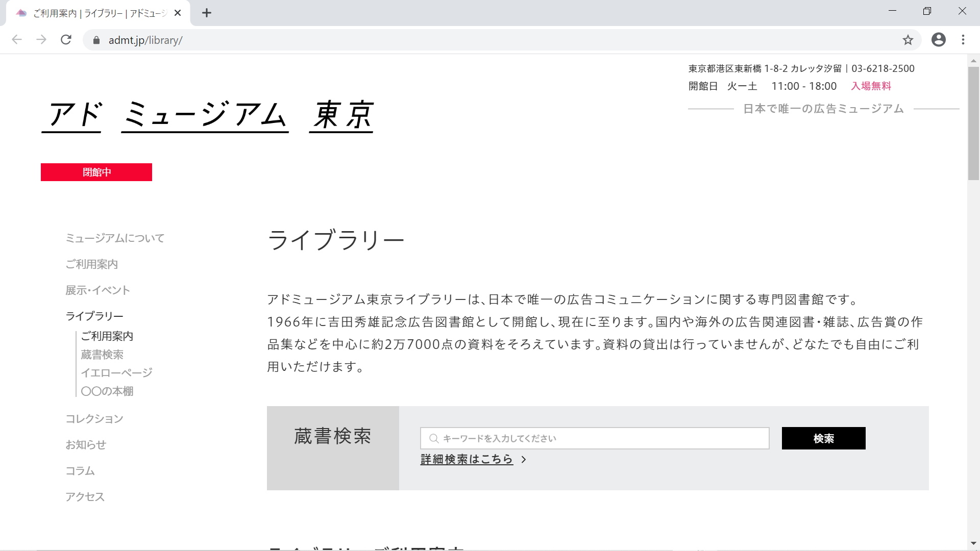Close the current browser tab

(178, 13)
